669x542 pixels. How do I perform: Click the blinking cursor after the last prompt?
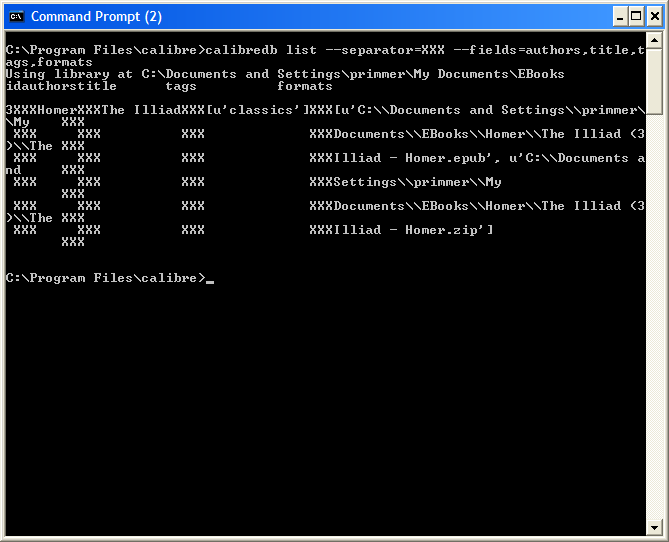click(210, 281)
